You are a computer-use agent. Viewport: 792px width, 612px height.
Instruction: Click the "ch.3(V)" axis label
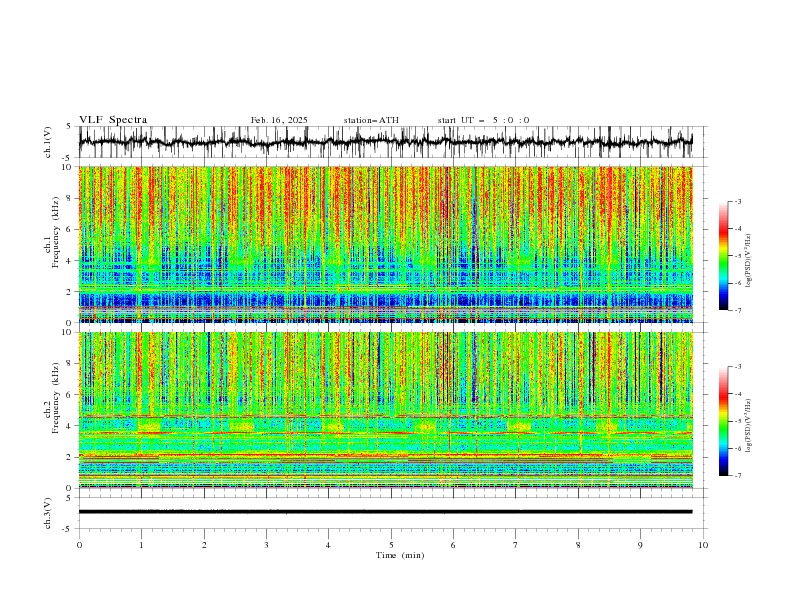(x=47, y=513)
